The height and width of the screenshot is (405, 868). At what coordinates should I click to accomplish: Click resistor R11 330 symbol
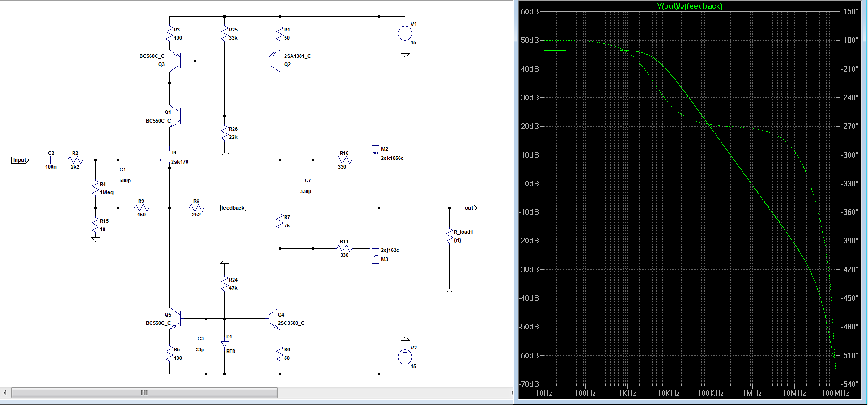[344, 248]
